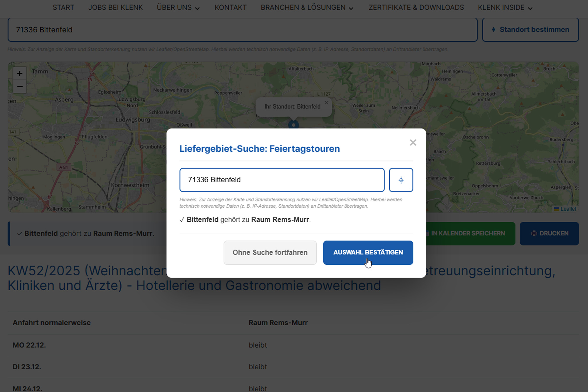Image resolution: width=588 pixels, height=392 pixels.
Task: Open the Leaflet attribution link
Action: tap(568, 209)
